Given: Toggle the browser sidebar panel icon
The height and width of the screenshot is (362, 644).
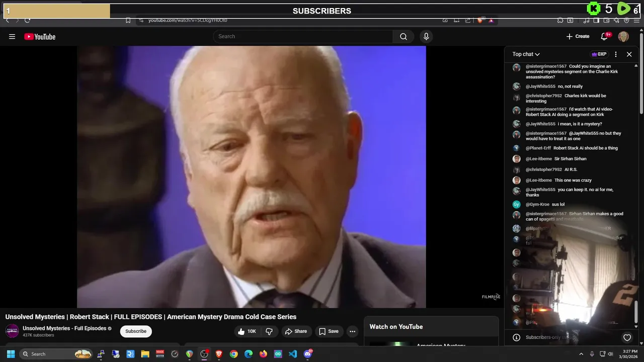Looking at the screenshot, I should (596, 21).
